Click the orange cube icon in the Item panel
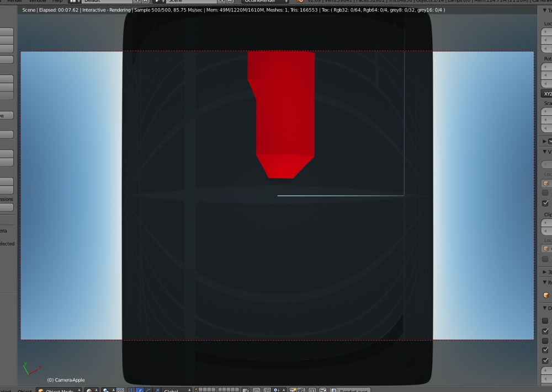The image size is (552, 392). (546, 295)
